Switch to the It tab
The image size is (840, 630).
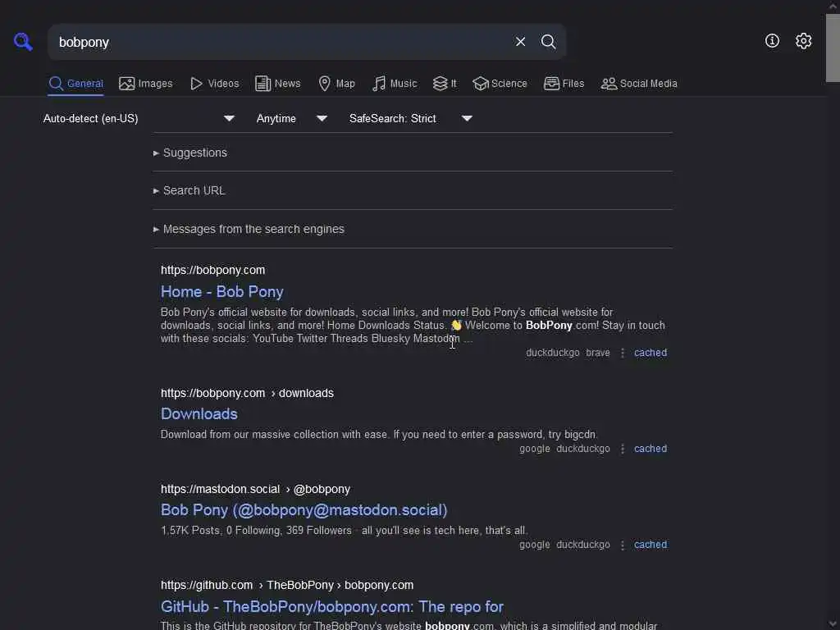tap(445, 84)
